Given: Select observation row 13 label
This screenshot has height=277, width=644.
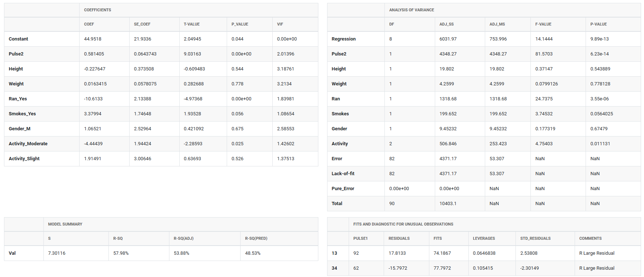Looking at the screenshot, I should (x=334, y=253).
